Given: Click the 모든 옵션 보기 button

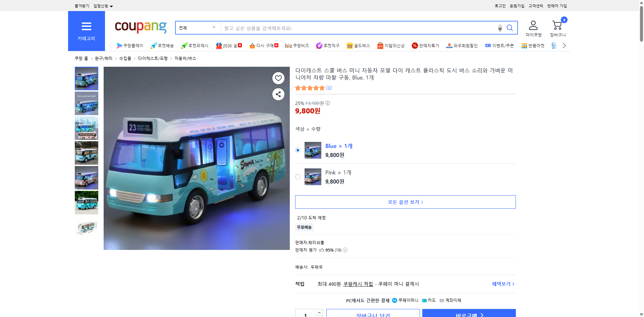Looking at the screenshot, I should coord(405,202).
